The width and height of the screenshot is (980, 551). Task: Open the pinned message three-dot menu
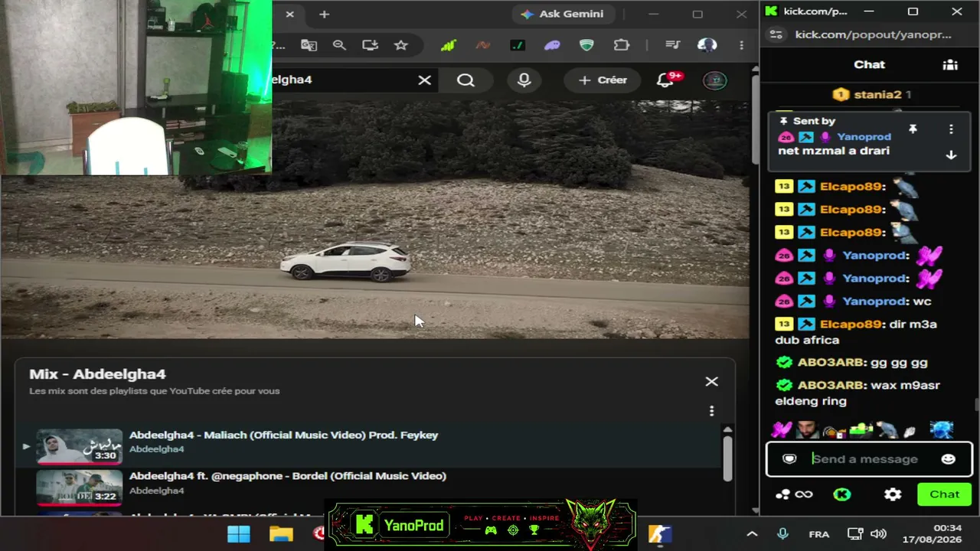tap(951, 129)
